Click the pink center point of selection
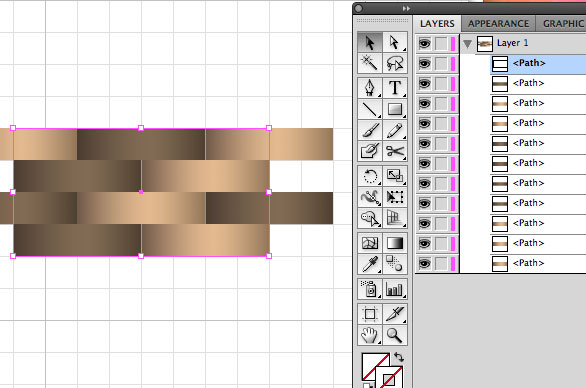This screenshot has width=586, height=388. coord(141,192)
